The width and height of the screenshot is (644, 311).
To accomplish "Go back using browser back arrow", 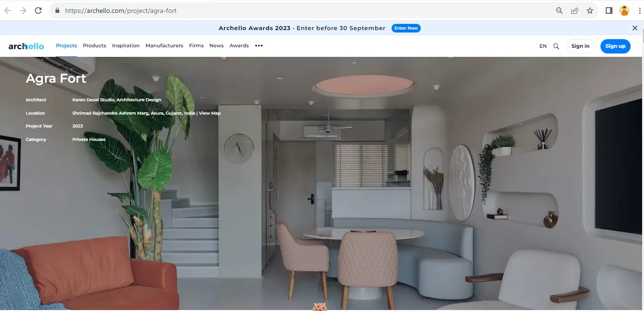I will [8, 11].
